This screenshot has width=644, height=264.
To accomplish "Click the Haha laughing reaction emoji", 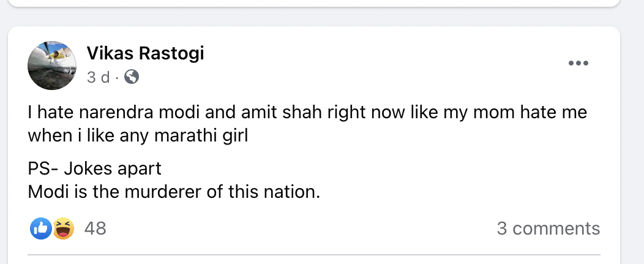I will pyautogui.click(x=62, y=228).
